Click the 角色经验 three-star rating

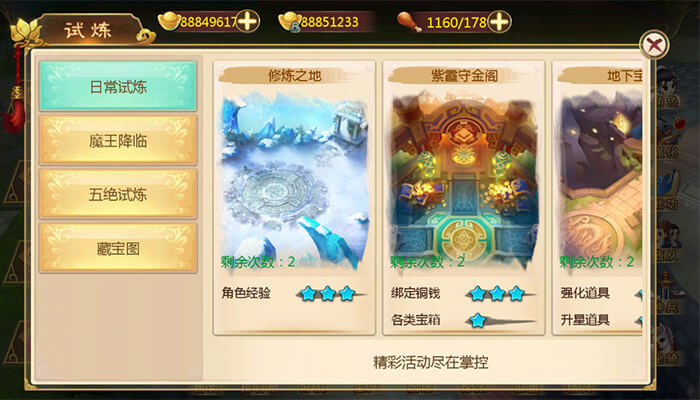(328, 294)
